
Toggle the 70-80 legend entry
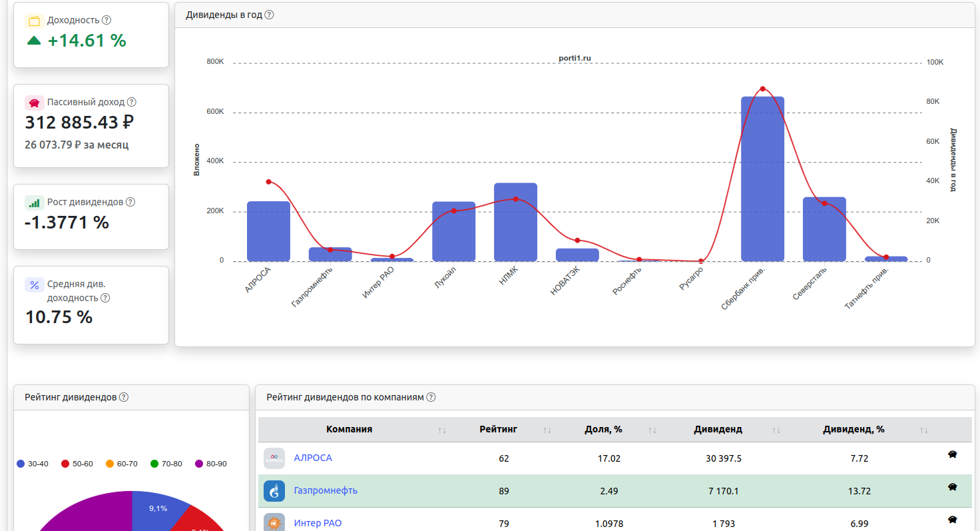point(166,464)
